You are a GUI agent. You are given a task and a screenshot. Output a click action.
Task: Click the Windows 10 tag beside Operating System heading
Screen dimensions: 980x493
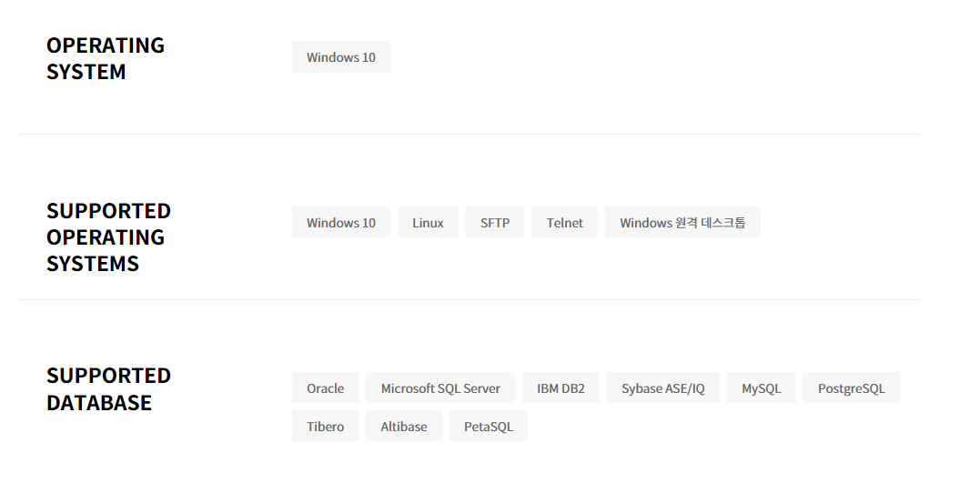340,57
